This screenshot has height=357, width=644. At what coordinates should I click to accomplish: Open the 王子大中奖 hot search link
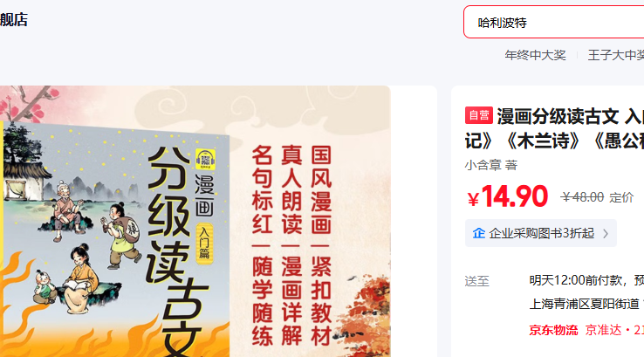pos(616,55)
